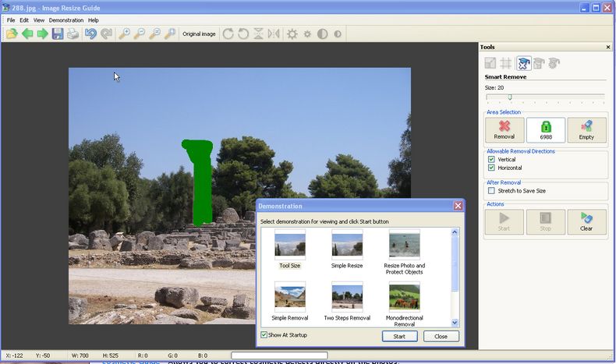Print the image using the printer icon
Screen dimensions: 616x364
point(73,34)
